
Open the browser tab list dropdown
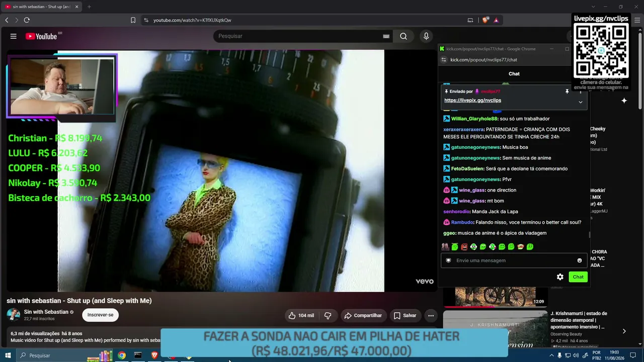(x=593, y=7)
